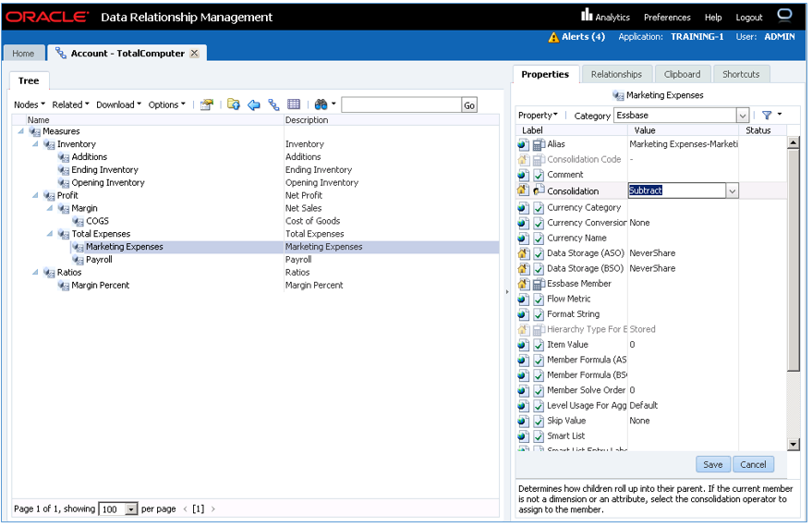812x527 pixels.
Task: Toggle the Data Storage (ASO) checkbox
Action: (539, 253)
